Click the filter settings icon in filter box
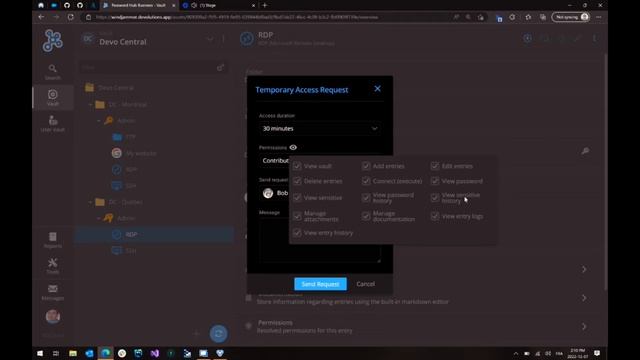Image resolution: width=640 pixels, height=360 pixels. coord(220,67)
